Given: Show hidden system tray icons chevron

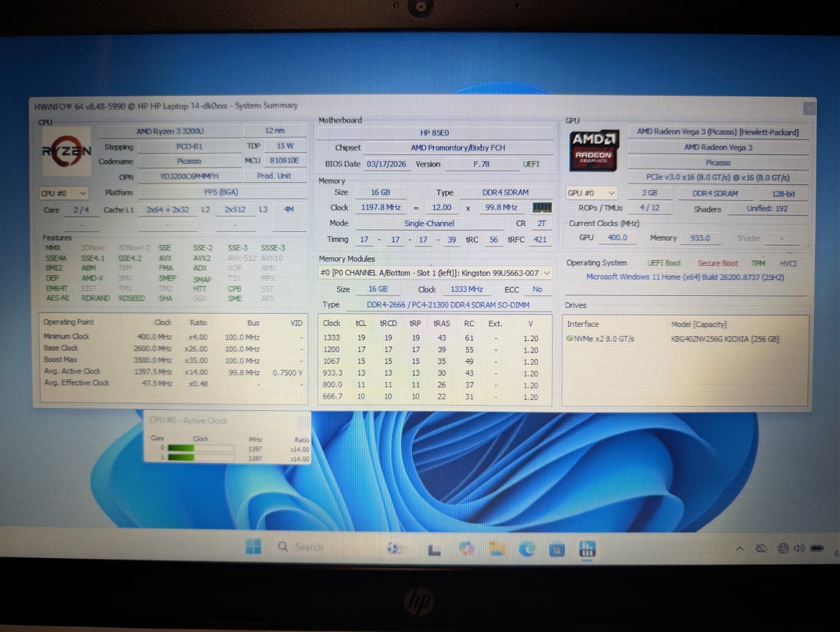Looking at the screenshot, I should click(x=740, y=549).
